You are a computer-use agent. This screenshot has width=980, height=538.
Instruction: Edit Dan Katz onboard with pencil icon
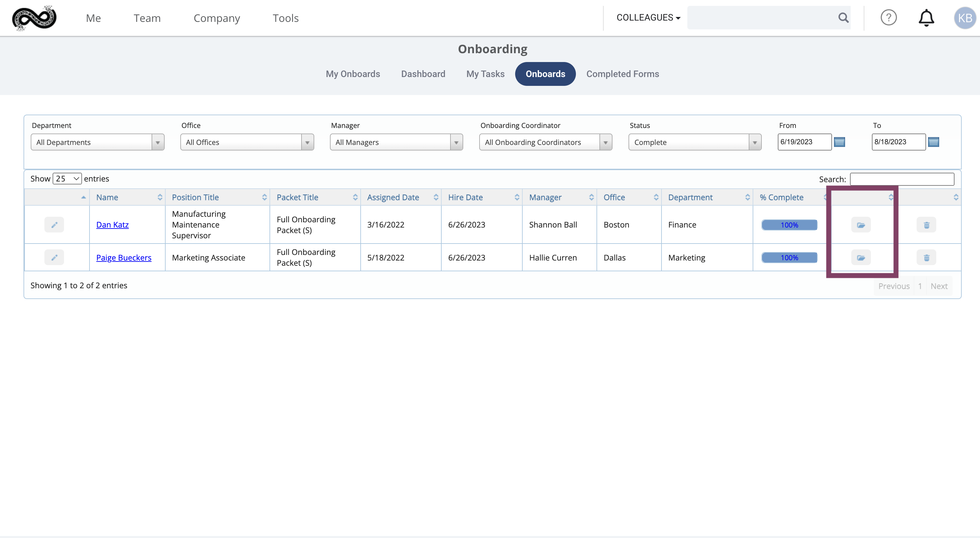pyautogui.click(x=54, y=225)
